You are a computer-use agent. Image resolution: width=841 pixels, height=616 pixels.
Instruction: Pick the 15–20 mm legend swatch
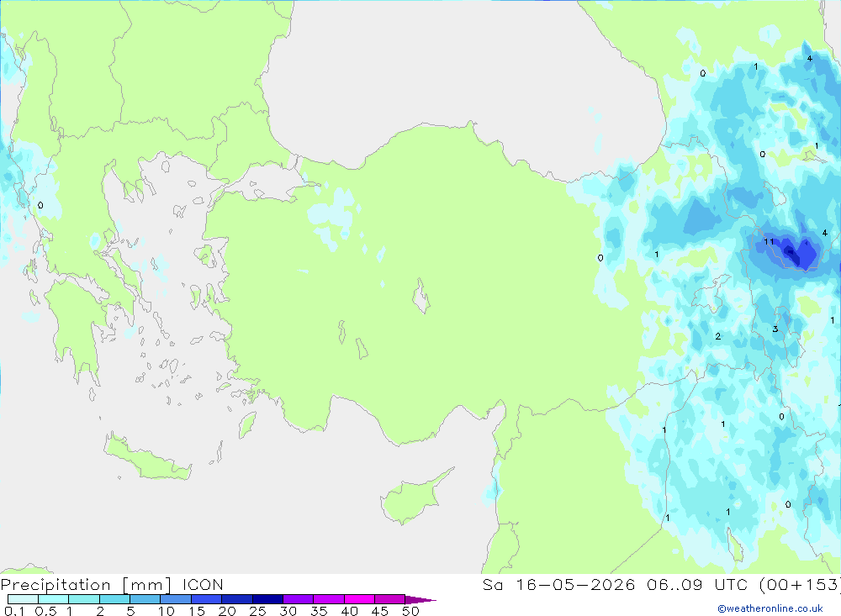click(207, 599)
